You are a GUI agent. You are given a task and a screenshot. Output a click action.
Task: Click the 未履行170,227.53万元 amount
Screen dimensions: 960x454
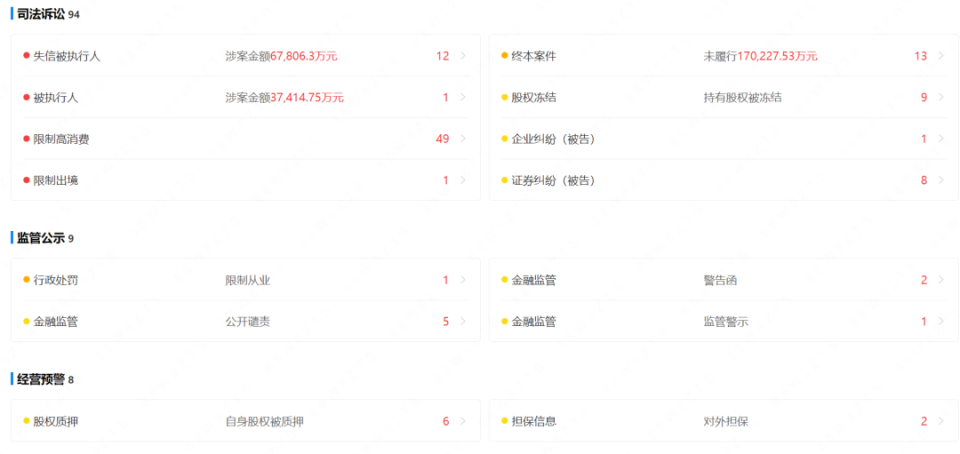point(760,56)
